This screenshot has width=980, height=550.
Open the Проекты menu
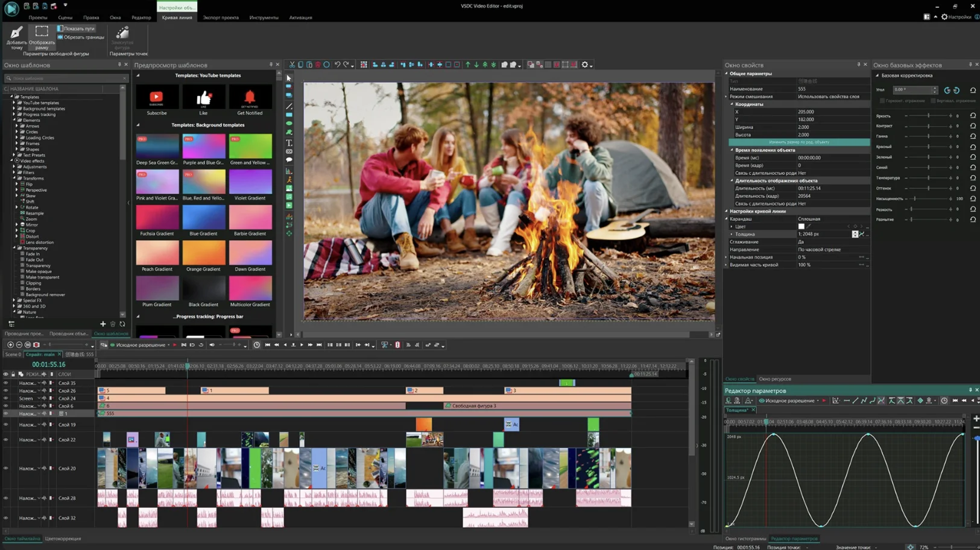click(x=37, y=17)
